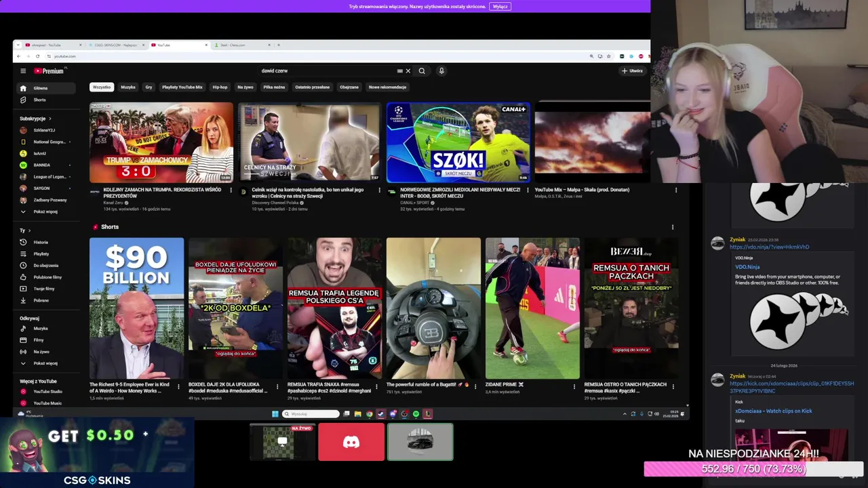Start voice search with microphone icon

[x=441, y=70]
